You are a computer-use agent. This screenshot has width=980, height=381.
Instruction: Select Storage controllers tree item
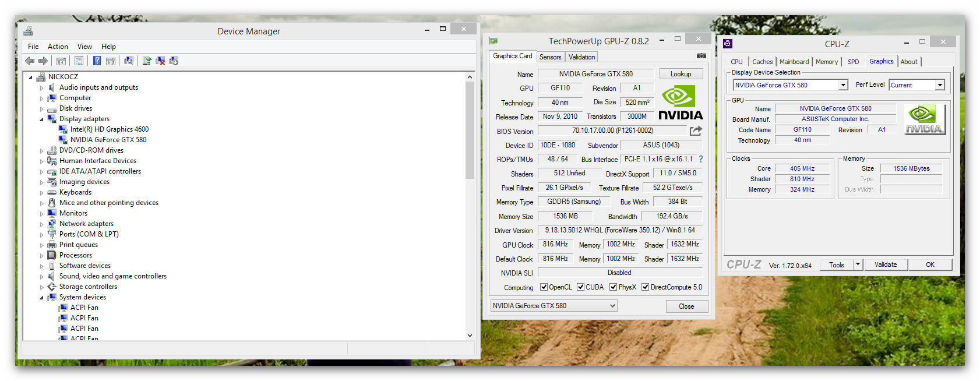(x=88, y=287)
